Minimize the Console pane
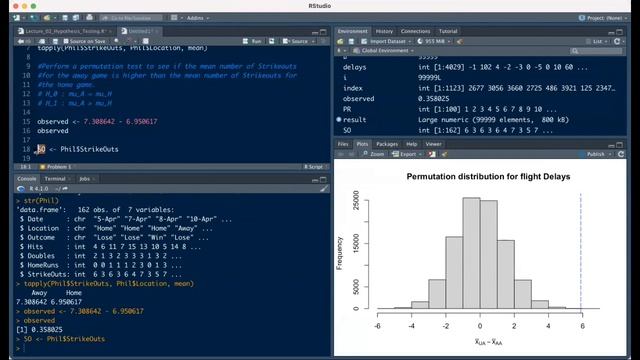The image size is (640, 360). (x=315, y=180)
